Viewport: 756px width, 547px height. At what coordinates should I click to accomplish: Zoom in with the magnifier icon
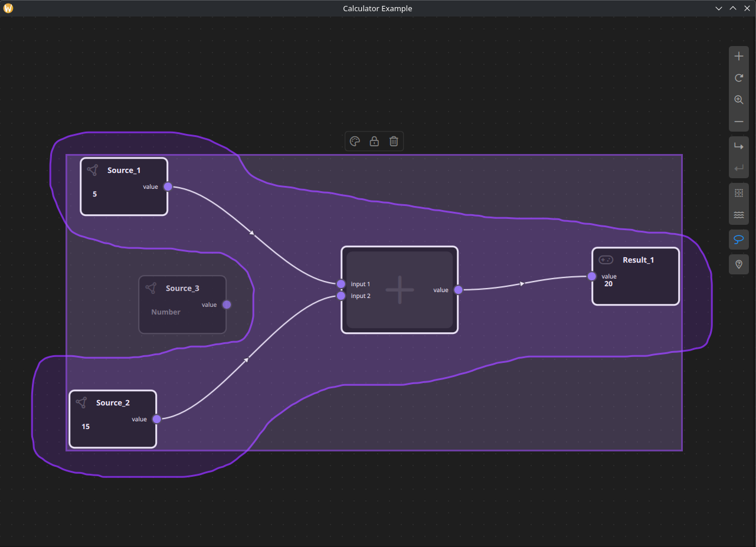739,100
